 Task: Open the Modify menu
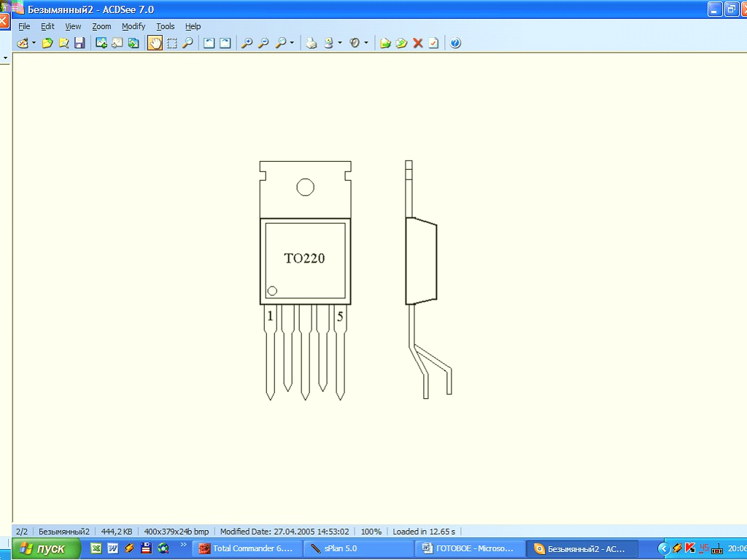click(x=133, y=26)
